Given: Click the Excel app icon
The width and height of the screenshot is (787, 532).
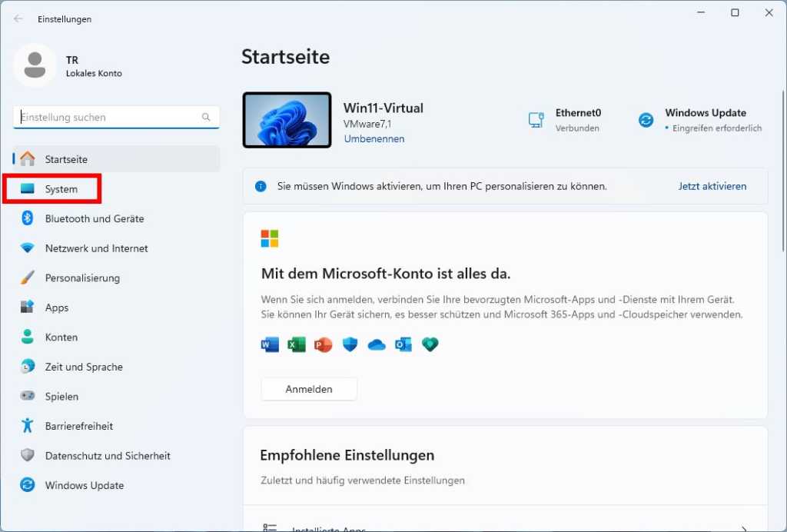Looking at the screenshot, I should click(x=296, y=344).
